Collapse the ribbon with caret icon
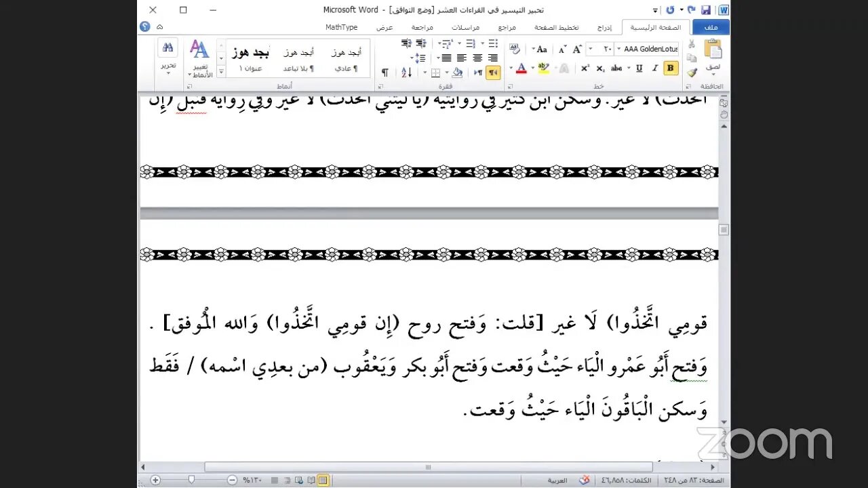Image resolution: width=868 pixels, height=488 pixels. (160, 26)
